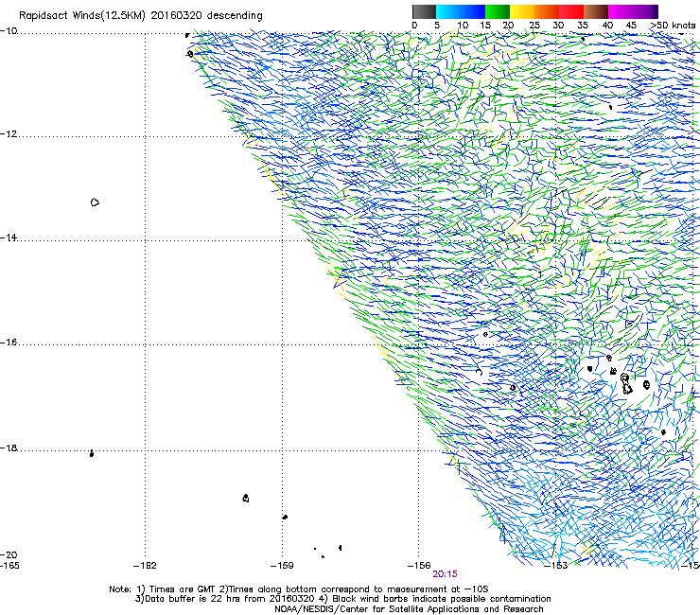
Task: Click the '>50 knots' legend label
Action: (x=674, y=26)
